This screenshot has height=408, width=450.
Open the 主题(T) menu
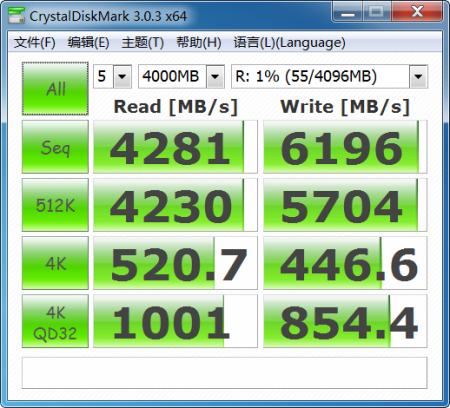click(143, 42)
